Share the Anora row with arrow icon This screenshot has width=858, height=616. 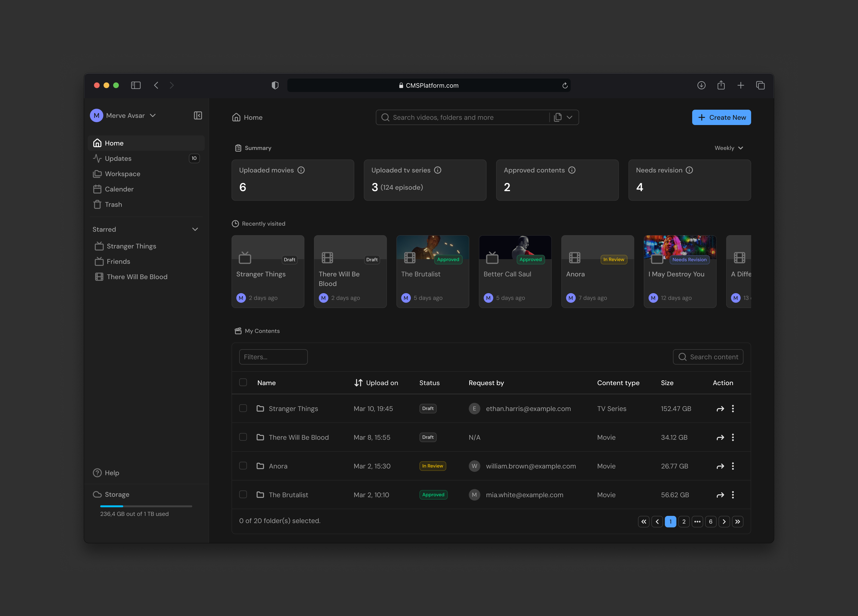(720, 466)
